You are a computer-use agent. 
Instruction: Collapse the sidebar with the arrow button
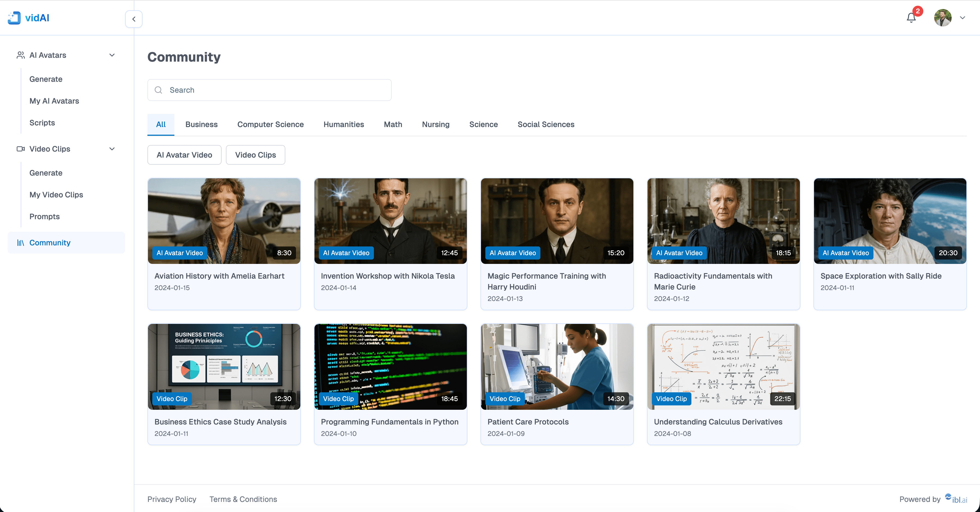pos(134,19)
